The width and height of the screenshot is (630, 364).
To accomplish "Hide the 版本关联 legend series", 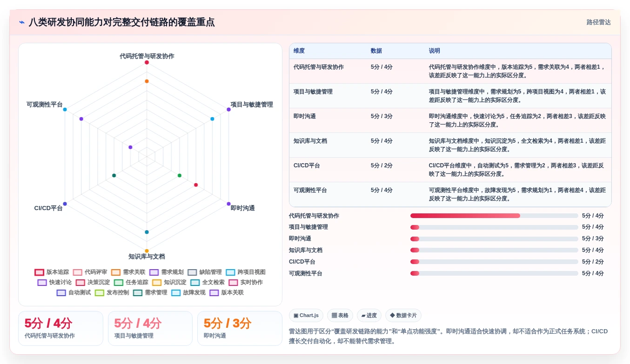I will point(227,293).
